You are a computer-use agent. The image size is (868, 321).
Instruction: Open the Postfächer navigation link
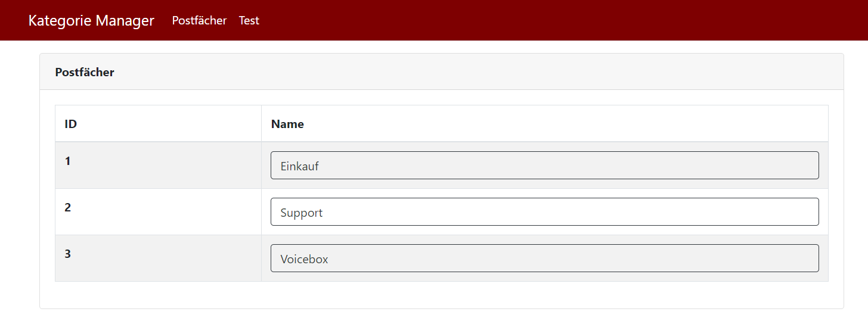coord(199,20)
